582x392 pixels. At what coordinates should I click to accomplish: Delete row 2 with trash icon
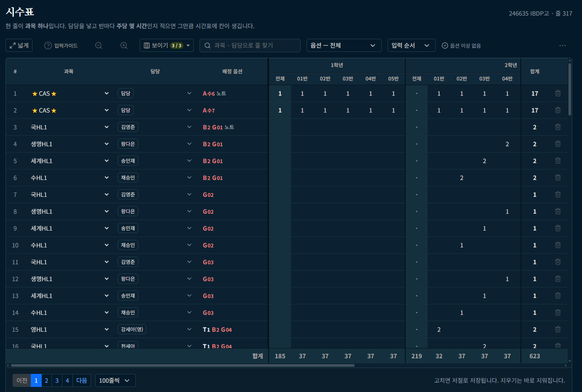(558, 110)
